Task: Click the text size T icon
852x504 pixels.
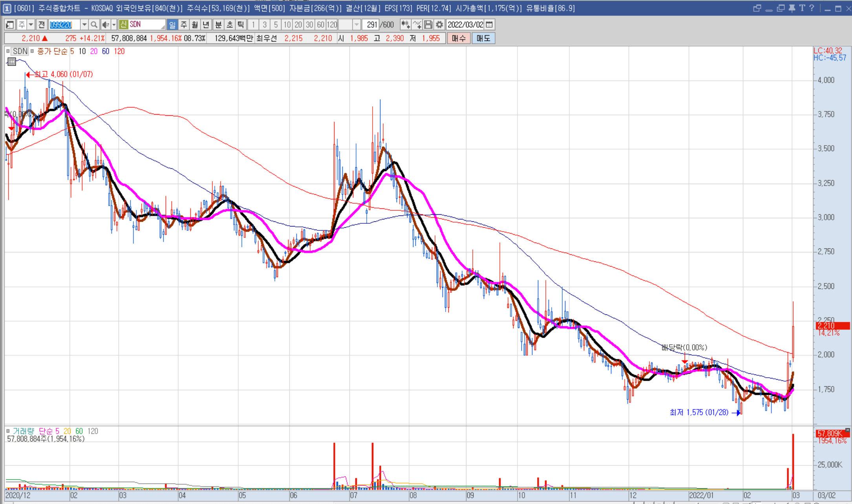Action: (802, 8)
